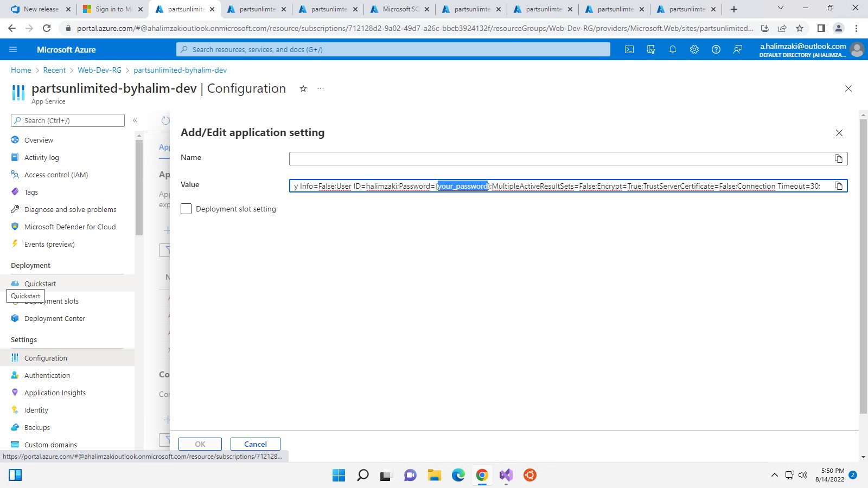The width and height of the screenshot is (868, 488).
Task: Open Microsoft Edge from taskbar
Action: (x=458, y=476)
